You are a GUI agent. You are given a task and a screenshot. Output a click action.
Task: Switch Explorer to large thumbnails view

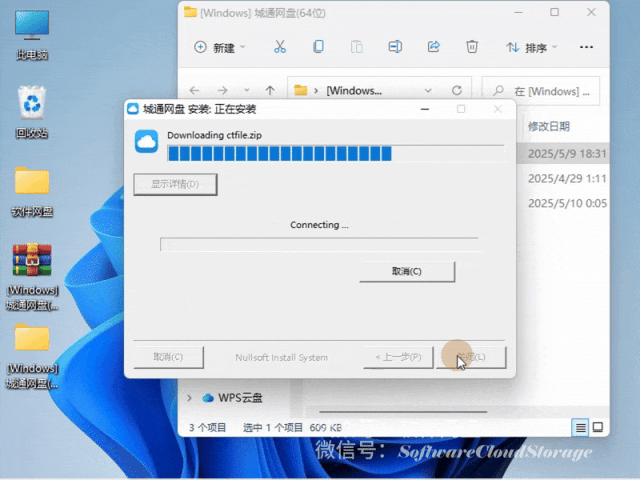tap(598, 427)
